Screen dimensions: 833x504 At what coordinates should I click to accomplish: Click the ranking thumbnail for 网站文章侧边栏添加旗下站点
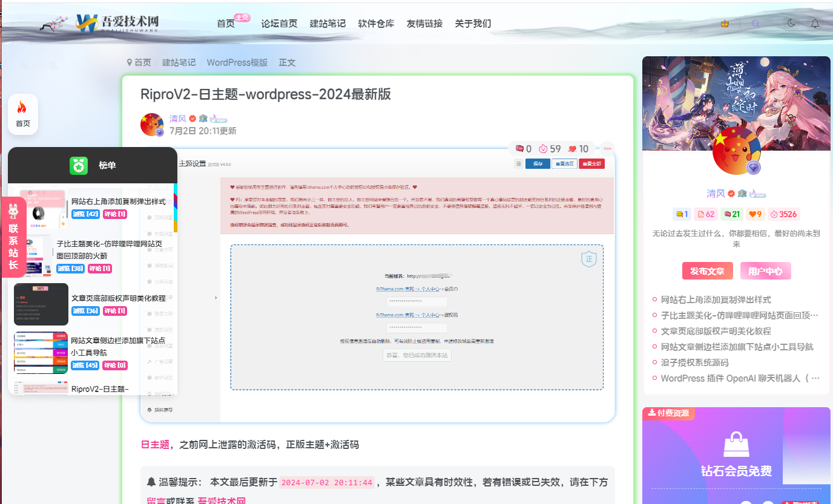[41, 353]
